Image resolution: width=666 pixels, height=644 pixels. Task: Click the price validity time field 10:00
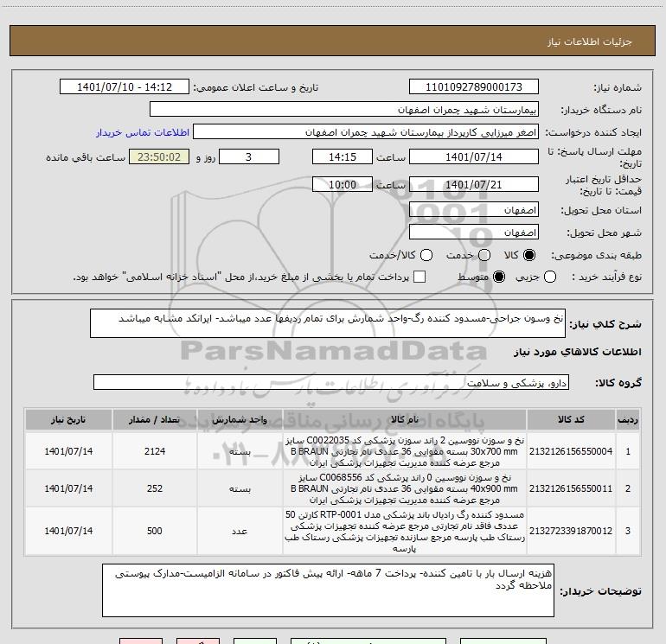click(343, 184)
